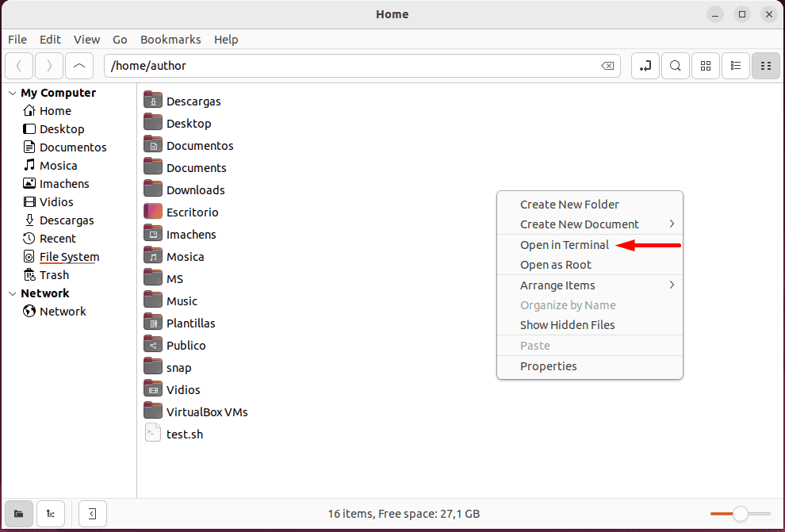This screenshot has width=785, height=532.
Task: Open the Go menu
Action: [120, 40]
